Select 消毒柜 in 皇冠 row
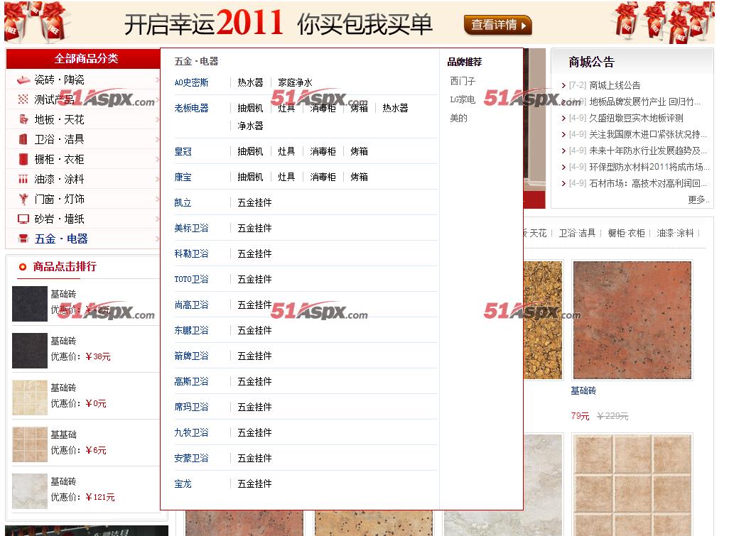The image size is (756, 536). pyautogui.click(x=323, y=151)
